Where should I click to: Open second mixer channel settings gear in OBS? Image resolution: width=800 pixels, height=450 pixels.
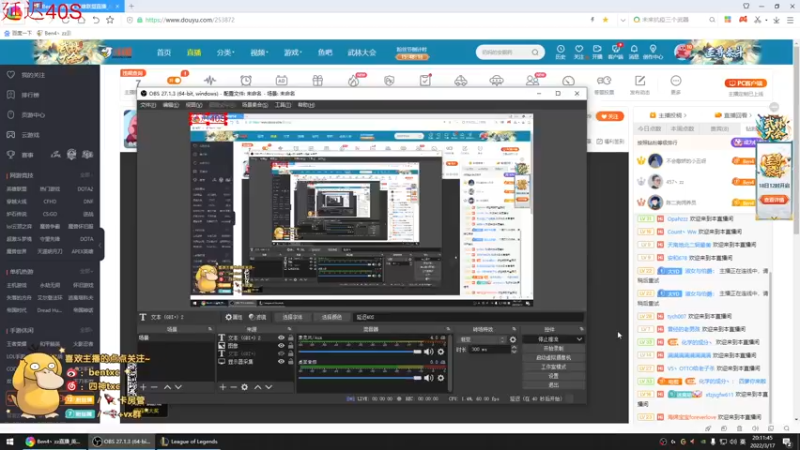click(x=441, y=378)
